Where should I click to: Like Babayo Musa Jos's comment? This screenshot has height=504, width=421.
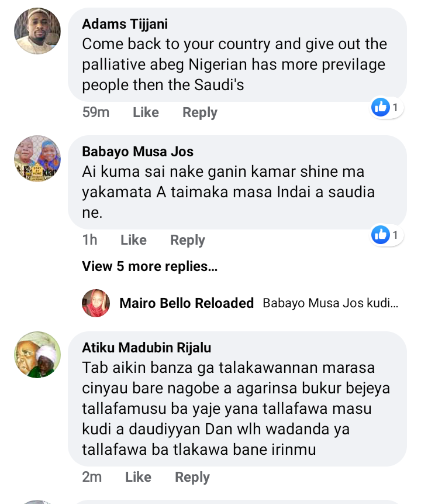133,240
